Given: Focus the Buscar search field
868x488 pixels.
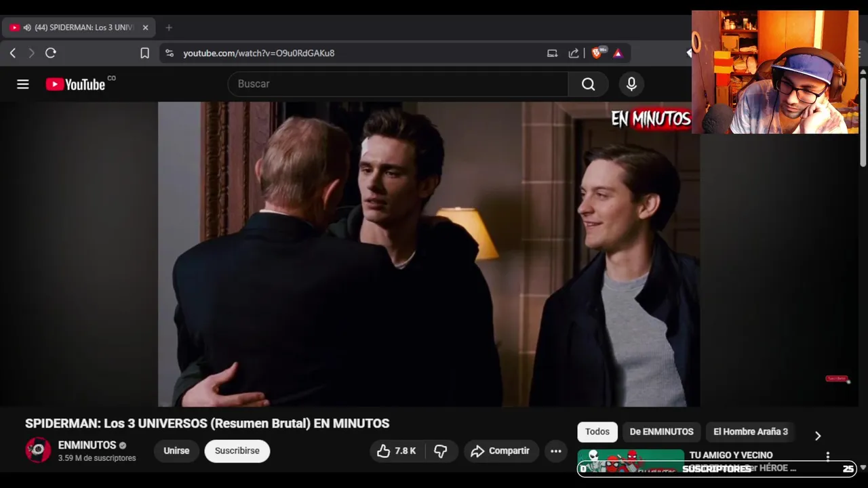Looking at the screenshot, I should (x=398, y=84).
